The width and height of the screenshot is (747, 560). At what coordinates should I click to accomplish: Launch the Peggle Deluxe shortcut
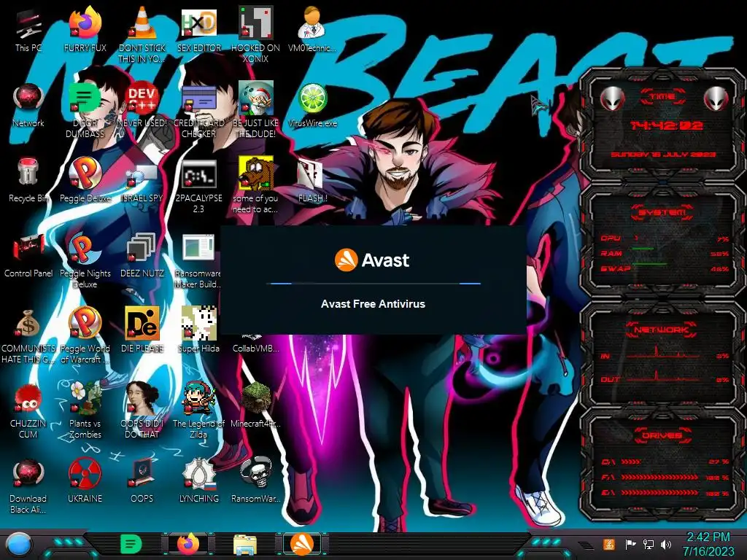(85, 174)
